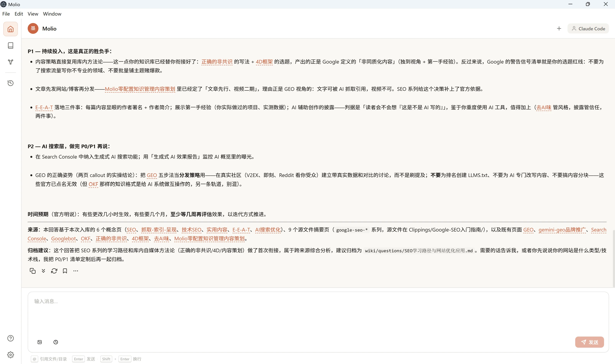Click the Molio avatar icon

coord(33,28)
